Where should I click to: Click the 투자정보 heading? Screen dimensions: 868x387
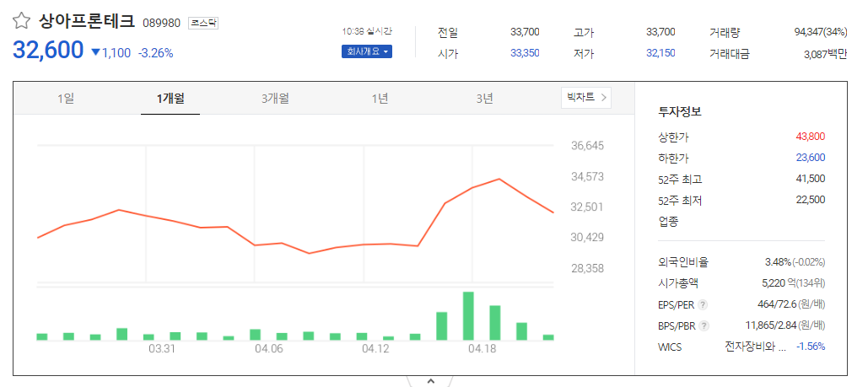click(x=680, y=112)
